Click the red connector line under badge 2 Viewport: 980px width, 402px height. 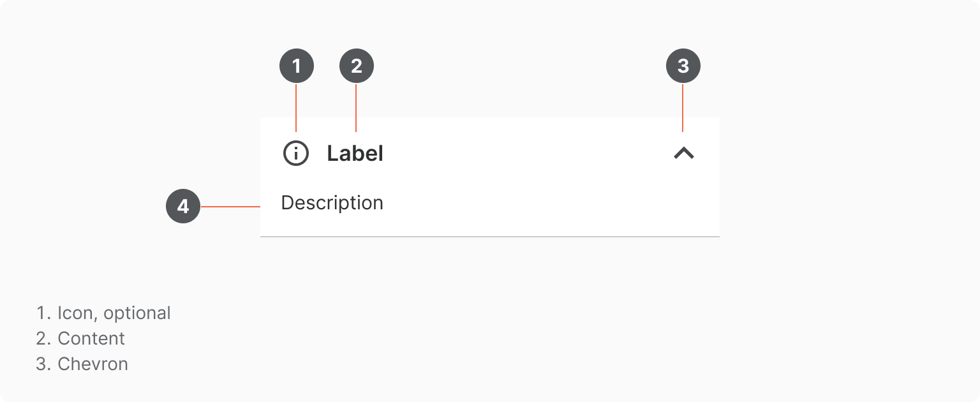pos(356,107)
